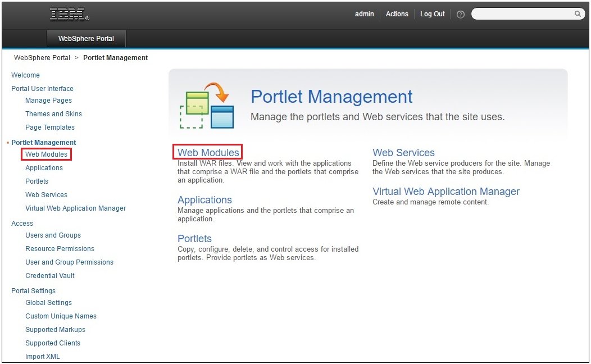The image size is (591, 364).
Task: Click Log Out in the header
Action: (433, 14)
